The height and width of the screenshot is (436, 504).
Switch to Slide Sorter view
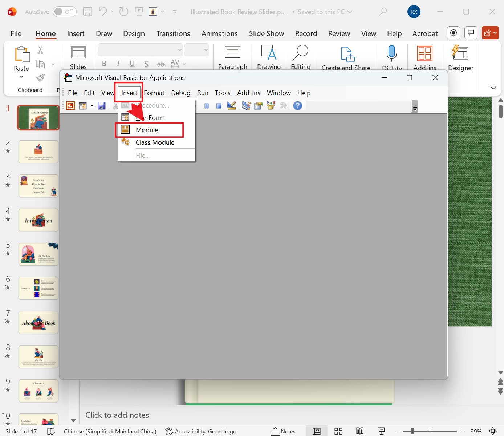(338, 431)
